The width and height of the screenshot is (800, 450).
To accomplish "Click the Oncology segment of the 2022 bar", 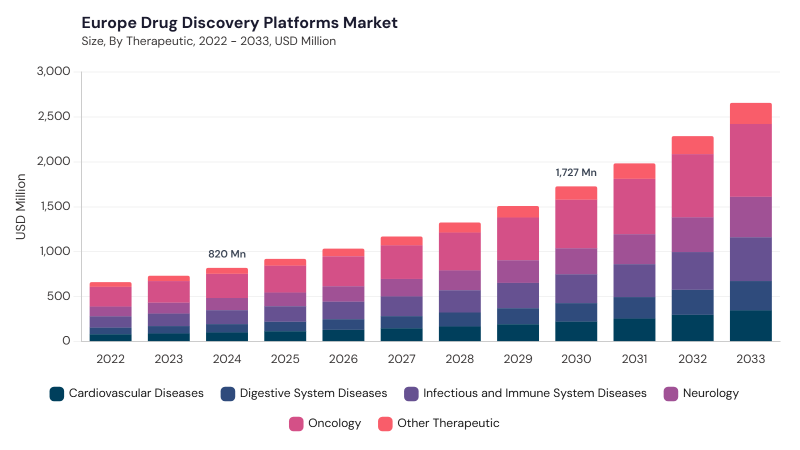I will (111, 297).
